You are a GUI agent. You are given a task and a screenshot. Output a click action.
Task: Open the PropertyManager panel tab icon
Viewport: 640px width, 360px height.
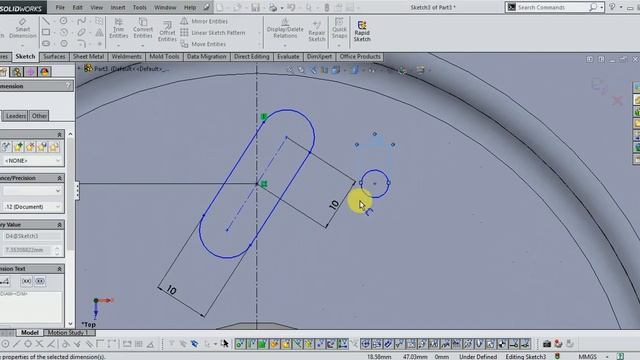17,72
